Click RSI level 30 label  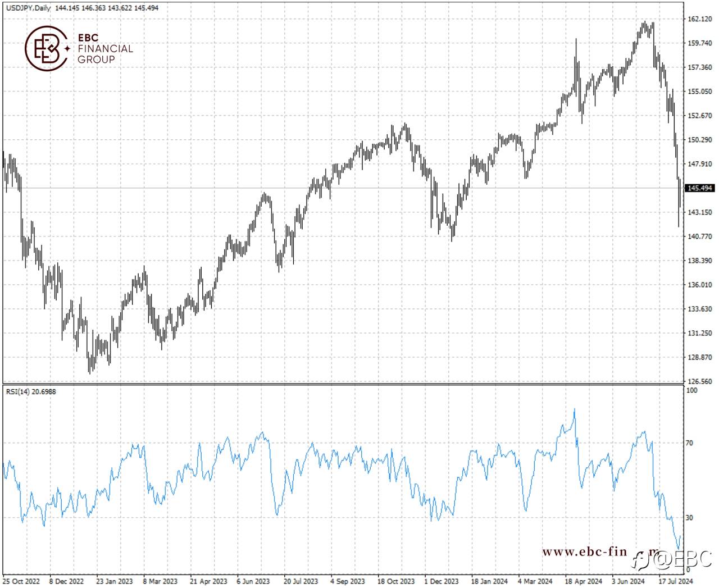pos(690,518)
